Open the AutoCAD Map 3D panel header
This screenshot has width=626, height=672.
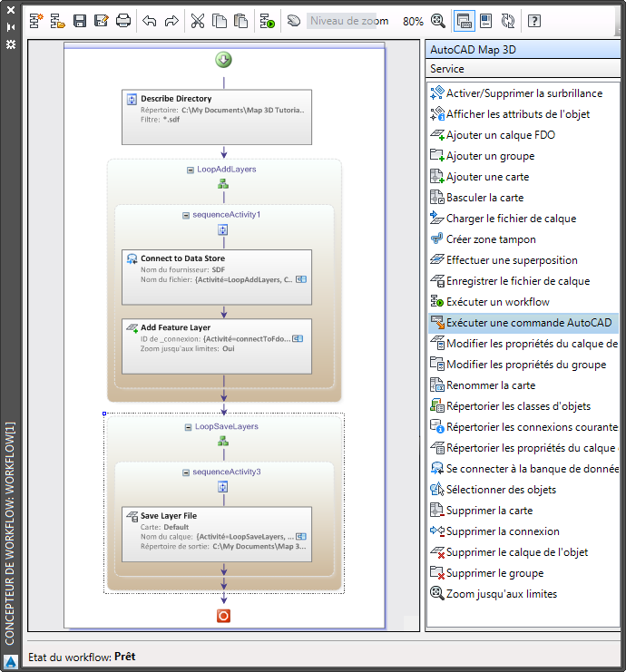pyautogui.click(x=523, y=50)
